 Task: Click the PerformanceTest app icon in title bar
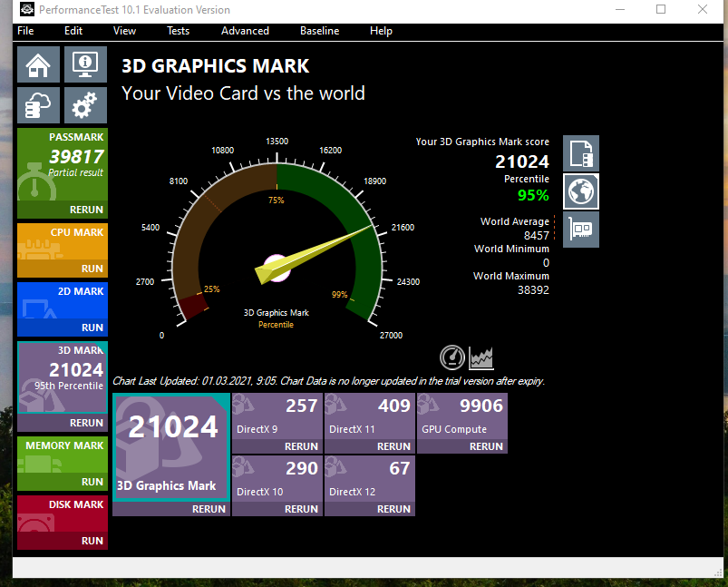click(x=27, y=9)
